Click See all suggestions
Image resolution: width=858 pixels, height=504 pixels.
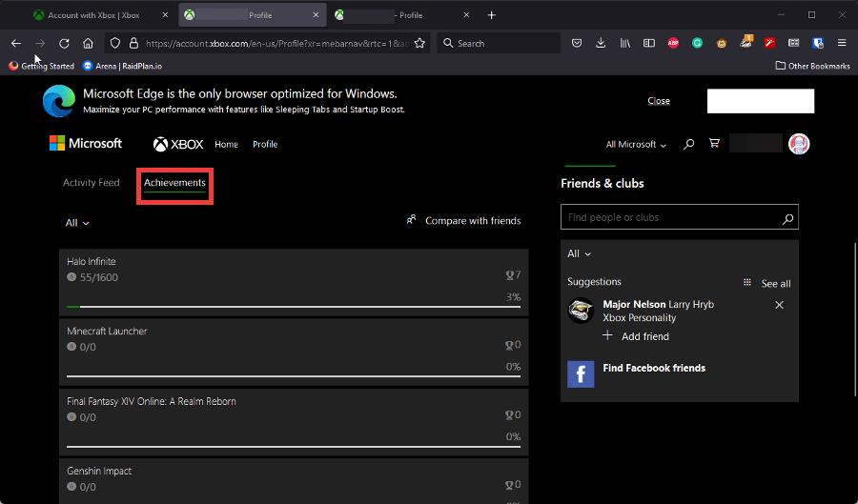776,284
